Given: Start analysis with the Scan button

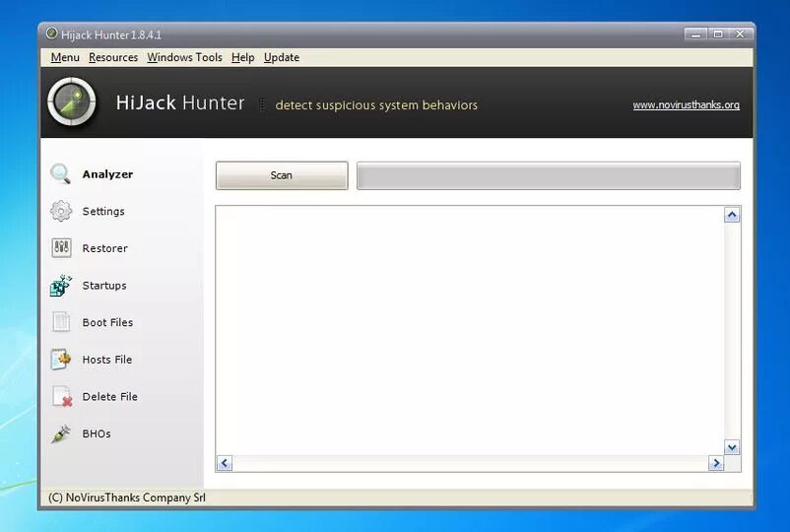Looking at the screenshot, I should point(282,175).
